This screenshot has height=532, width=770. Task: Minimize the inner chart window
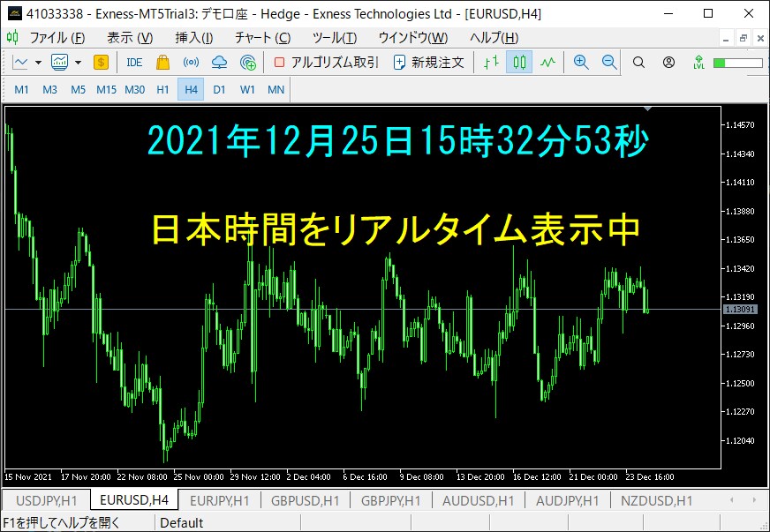(x=727, y=38)
